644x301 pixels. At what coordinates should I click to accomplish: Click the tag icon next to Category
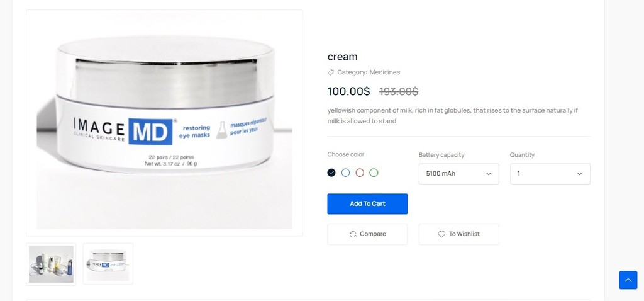click(331, 72)
